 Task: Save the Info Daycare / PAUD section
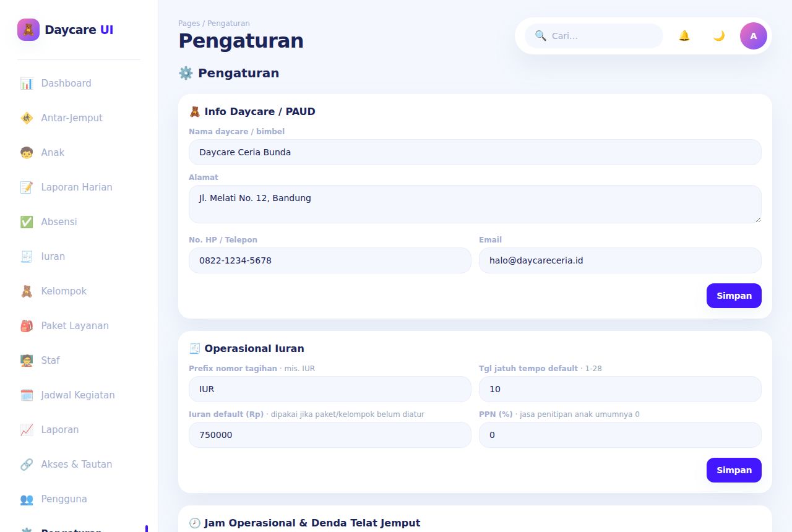coord(734,296)
